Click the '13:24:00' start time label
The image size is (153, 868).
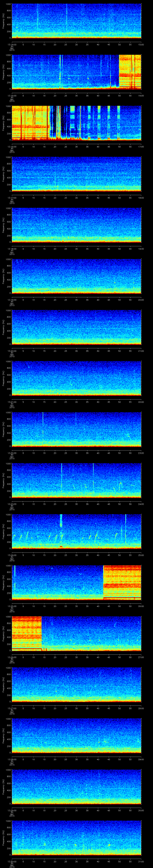pyautogui.click(x=12, y=555)
